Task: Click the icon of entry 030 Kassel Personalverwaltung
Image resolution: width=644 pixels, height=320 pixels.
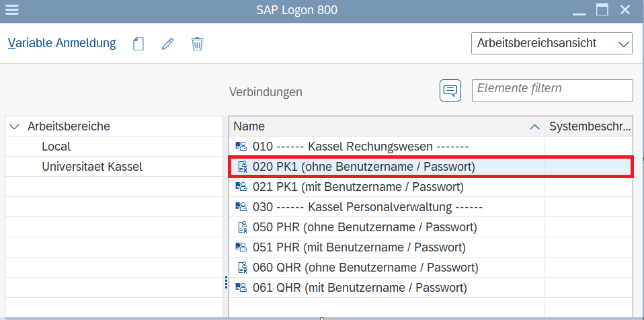Action: (x=241, y=207)
